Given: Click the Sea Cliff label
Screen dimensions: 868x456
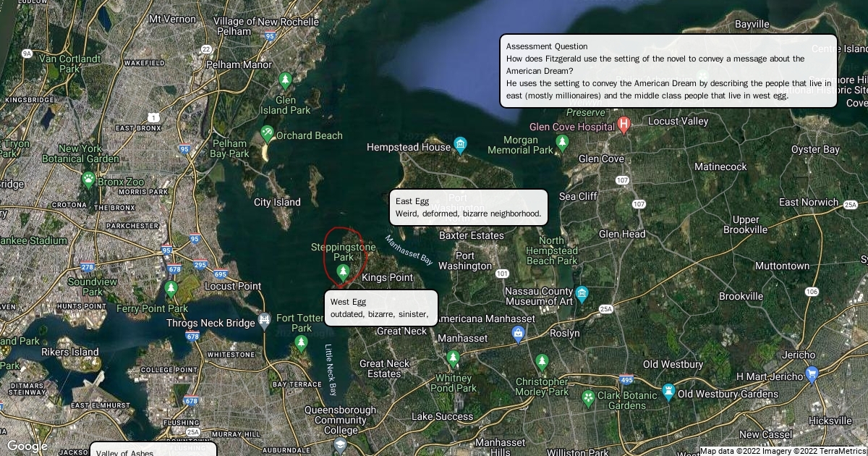Looking at the screenshot, I should click(578, 196).
